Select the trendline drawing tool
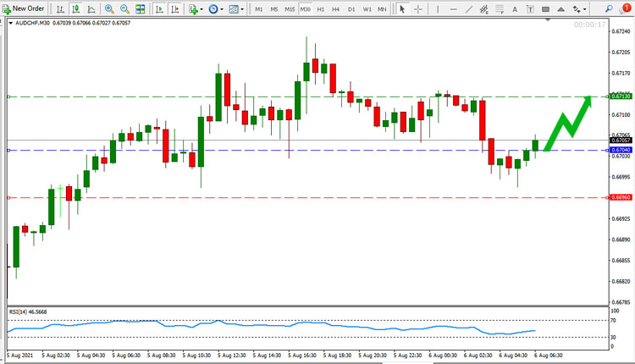 (468, 9)
